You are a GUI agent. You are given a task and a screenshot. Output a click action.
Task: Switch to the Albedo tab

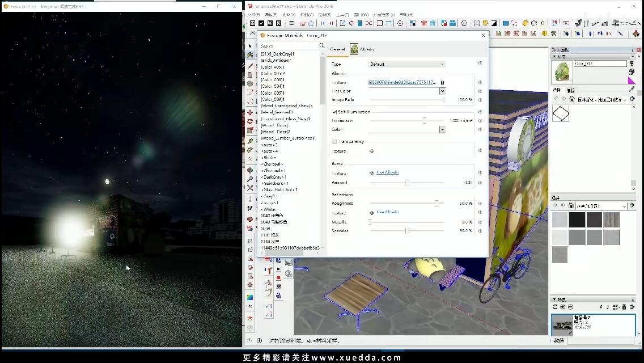pos(362,49)
